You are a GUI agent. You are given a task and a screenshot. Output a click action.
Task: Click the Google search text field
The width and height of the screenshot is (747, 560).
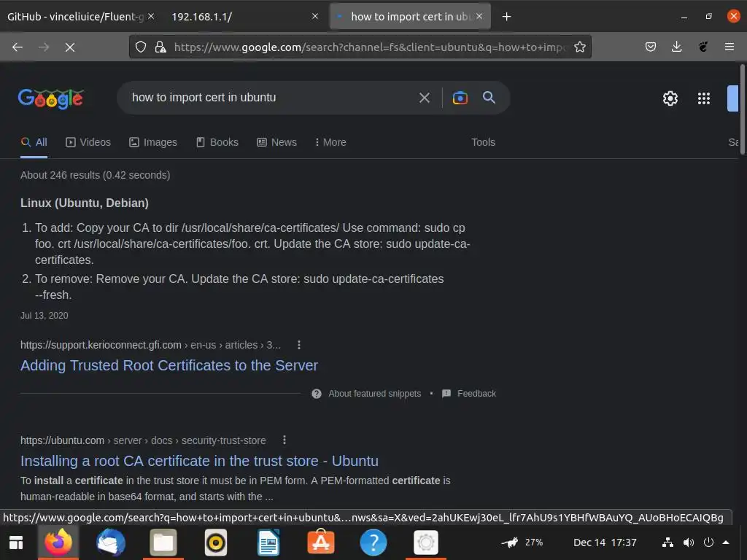point(271,98)
